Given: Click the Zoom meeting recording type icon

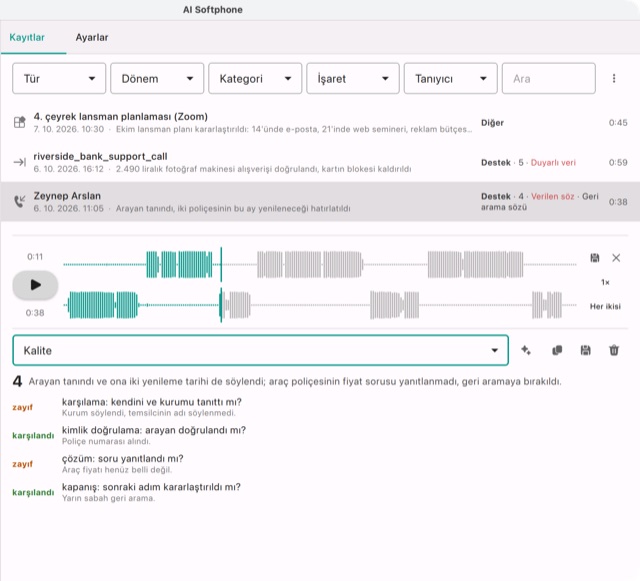Looking at the screenshot, I should (x=20, y=122).
